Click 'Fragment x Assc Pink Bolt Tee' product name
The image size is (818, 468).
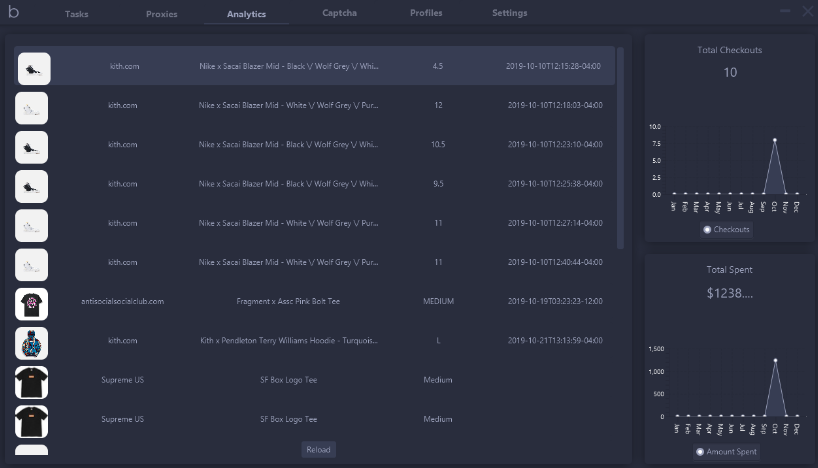coord(288,301)
